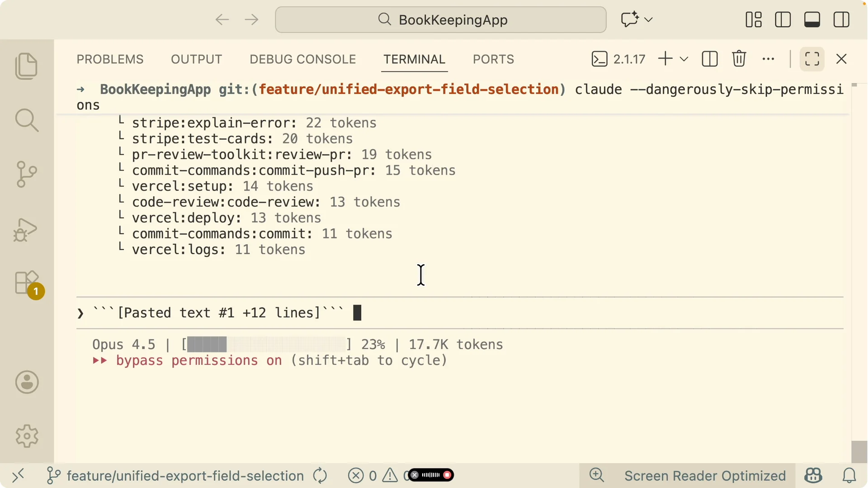This screenshot has height=488, width=868.
Task: Open the Customize Layout icon
Action: point(754,19)
